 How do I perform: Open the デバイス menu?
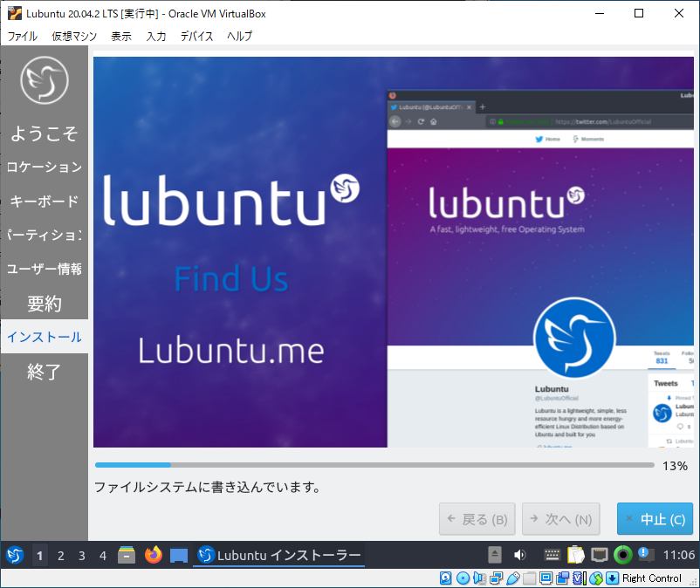pos(196,36)
